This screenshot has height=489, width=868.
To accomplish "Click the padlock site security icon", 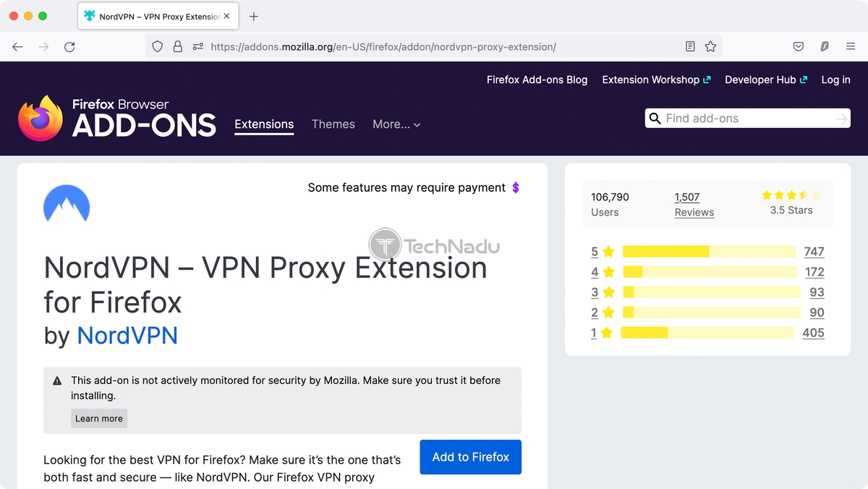I will coord(177,46).
